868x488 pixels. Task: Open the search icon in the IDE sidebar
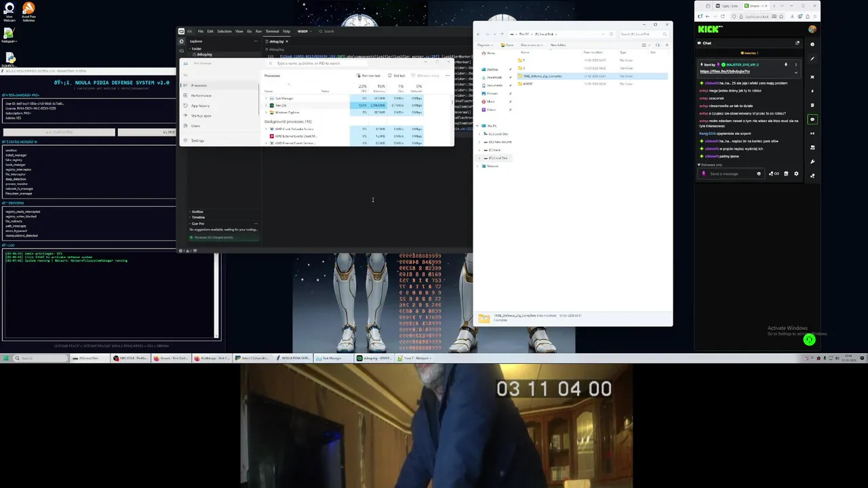(x=181, y=51)
